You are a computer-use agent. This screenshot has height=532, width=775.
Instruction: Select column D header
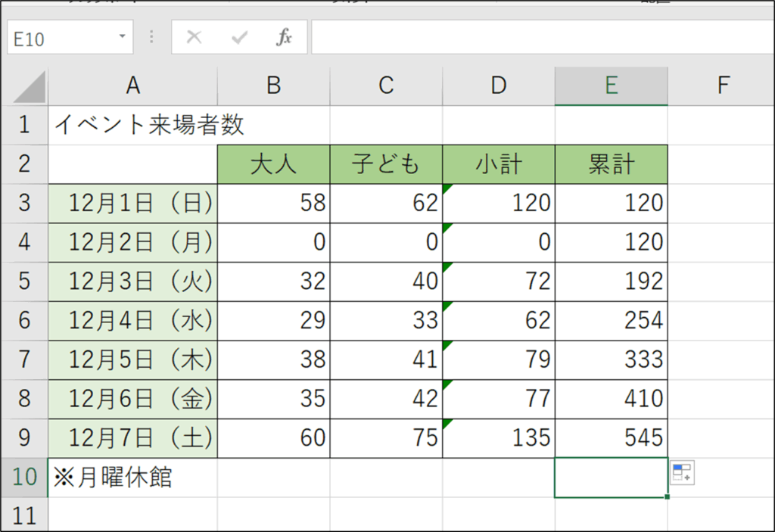coord(499,86)
